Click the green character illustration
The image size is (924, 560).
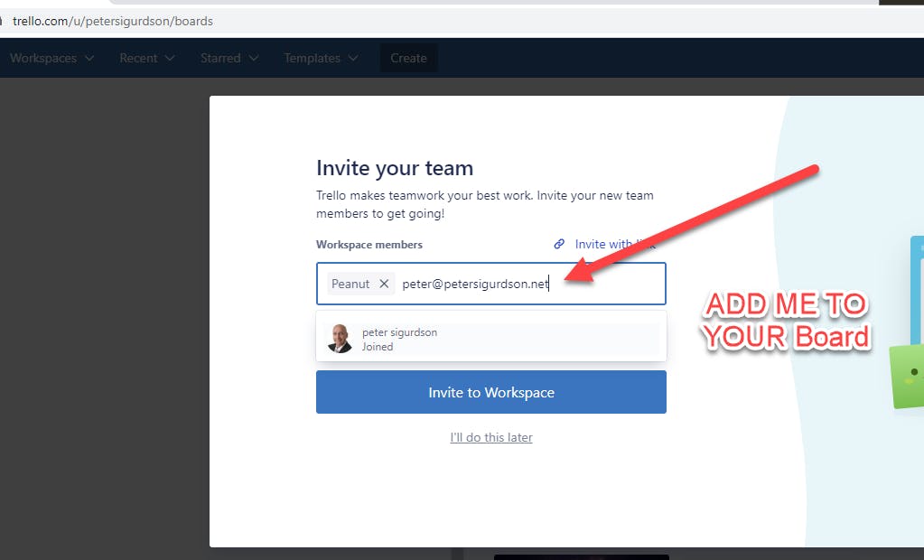(906, 378)
